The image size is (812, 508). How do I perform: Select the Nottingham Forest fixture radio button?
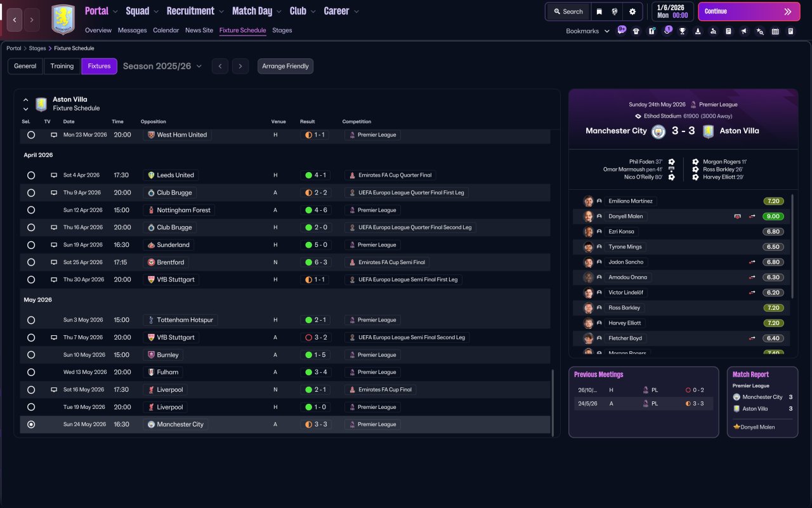(x=31, y=210)
